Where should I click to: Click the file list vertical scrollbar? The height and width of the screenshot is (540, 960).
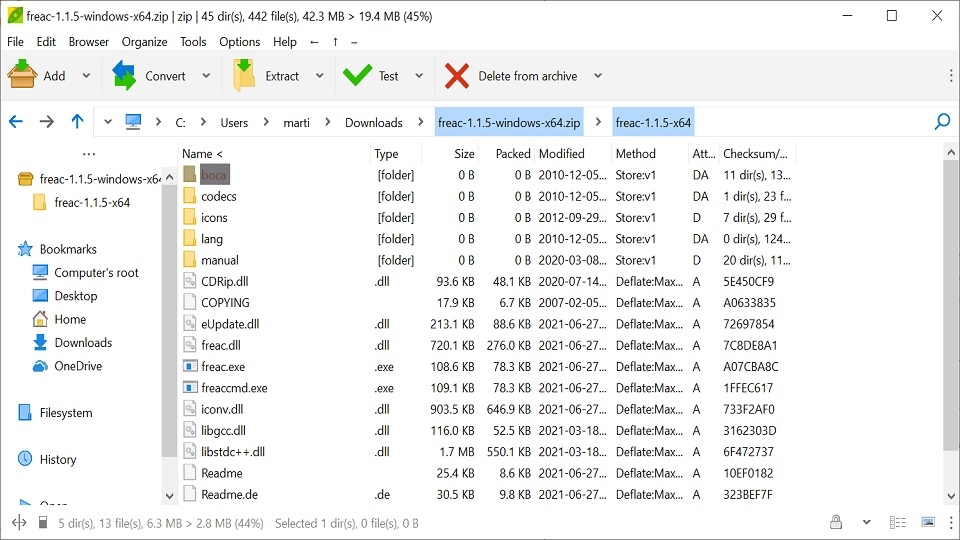pos(952,320)
